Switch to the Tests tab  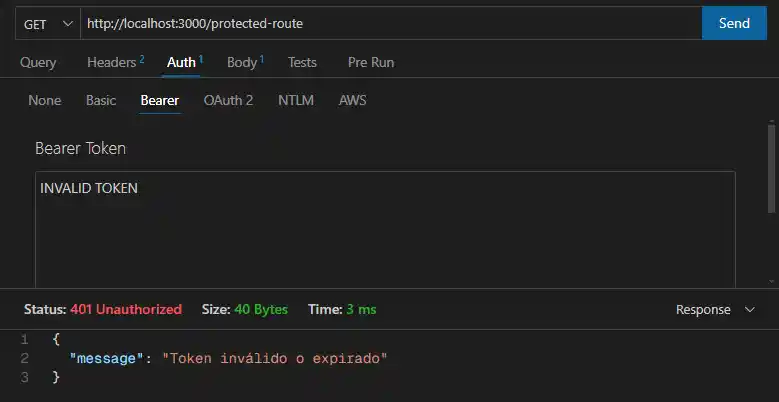pyautogui.click(x=302, y=62)
